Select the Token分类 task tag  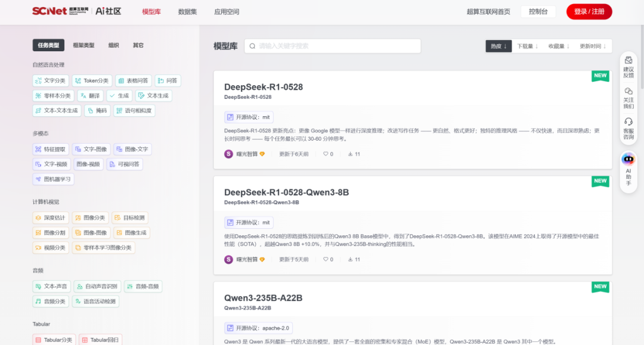tap(92, 81)
